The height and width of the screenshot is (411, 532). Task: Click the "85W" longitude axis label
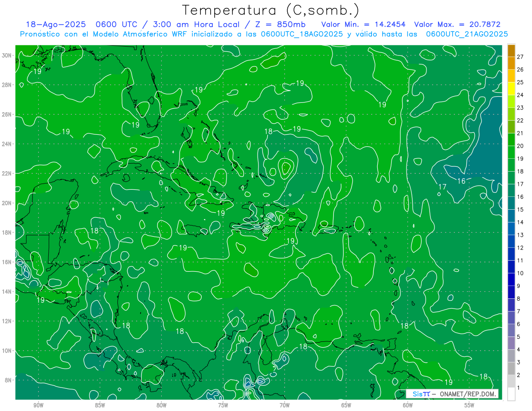[100, 405]
